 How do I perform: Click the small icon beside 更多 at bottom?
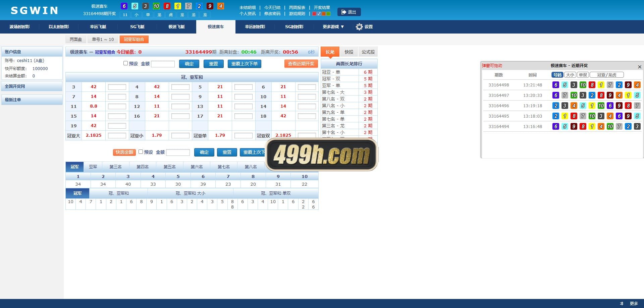pos(622,304)
